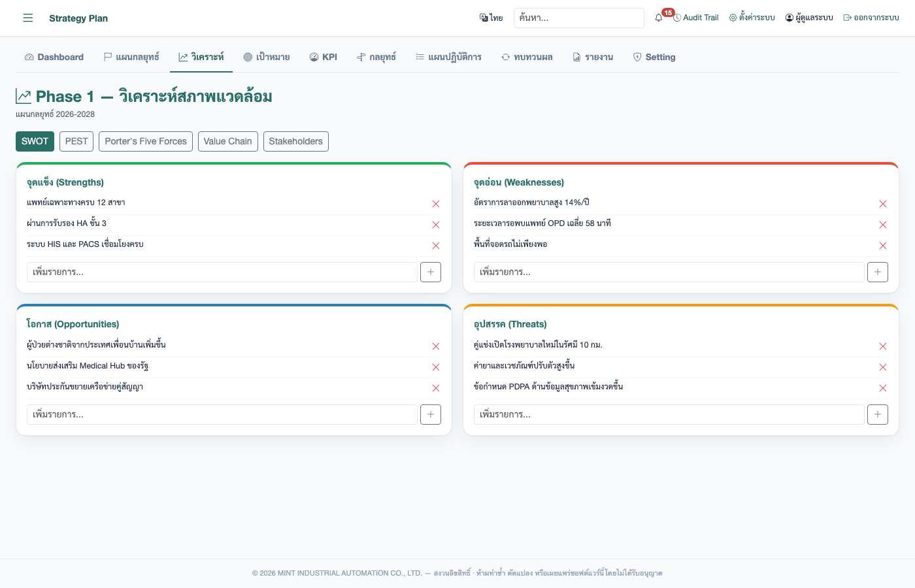Open the ทบทวนผล tab
Viewport: 915px width, 588px height.
[x=527, y=57]
